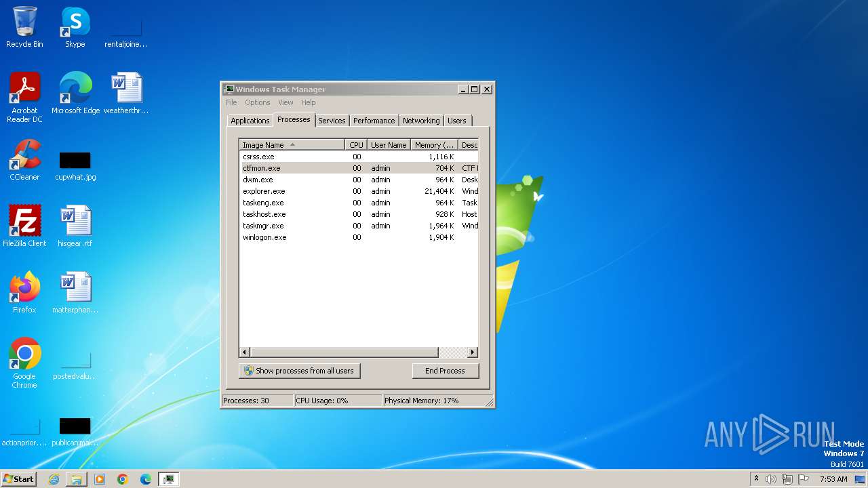Select the taskmgr.exe process row

point(359,226)
